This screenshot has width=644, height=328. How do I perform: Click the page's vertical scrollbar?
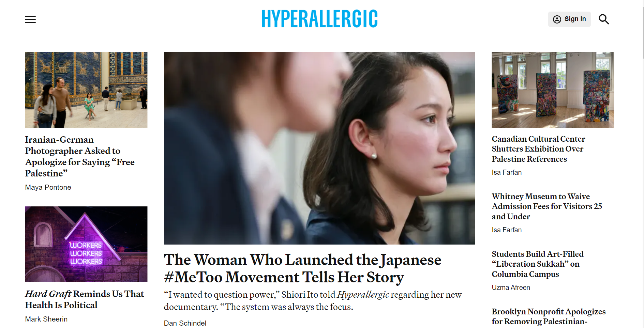click(642, 164)
